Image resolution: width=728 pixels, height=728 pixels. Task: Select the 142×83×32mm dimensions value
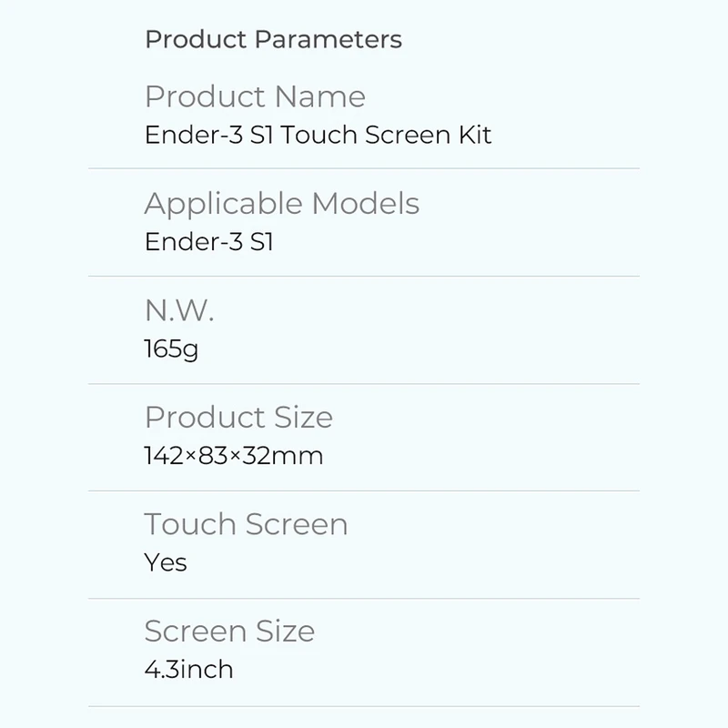pos(234,456)
